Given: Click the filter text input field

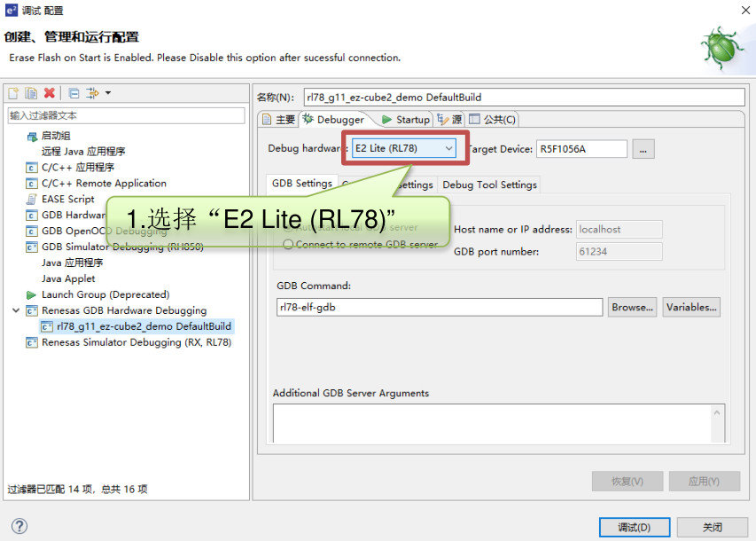Looking at the screenshot, I should (x=127, y=116).
